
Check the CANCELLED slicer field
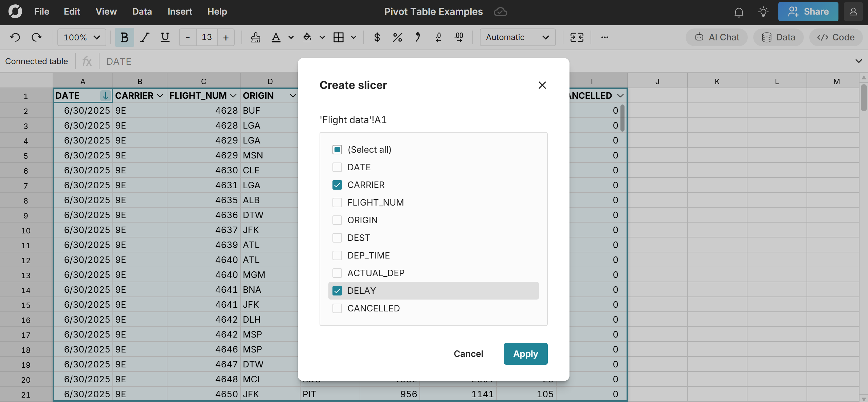(x=337, y=308)
